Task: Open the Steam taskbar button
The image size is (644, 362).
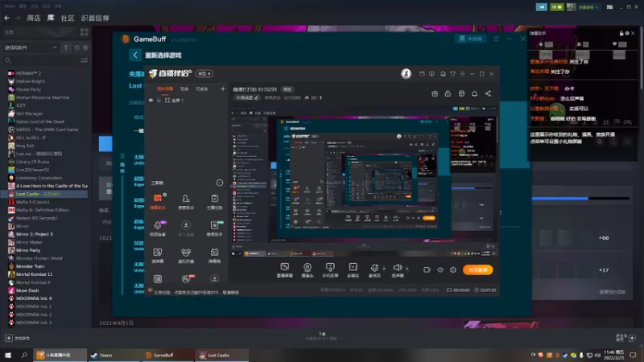Action: (114, 355)
